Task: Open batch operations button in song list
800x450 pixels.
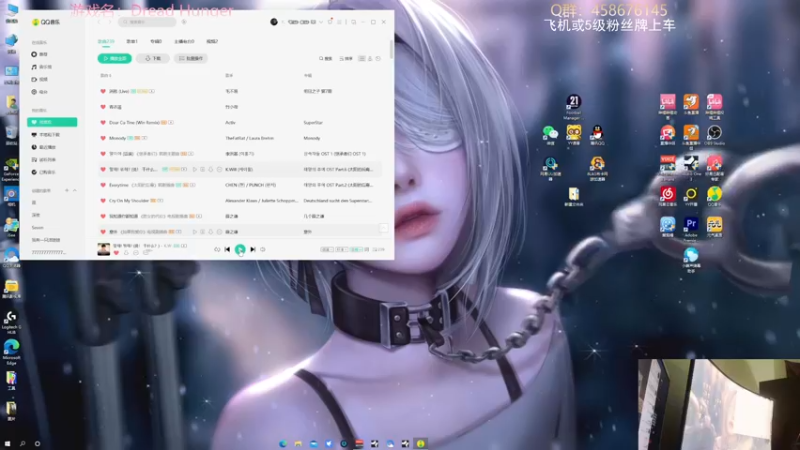Action: click(x=191, y=58)
